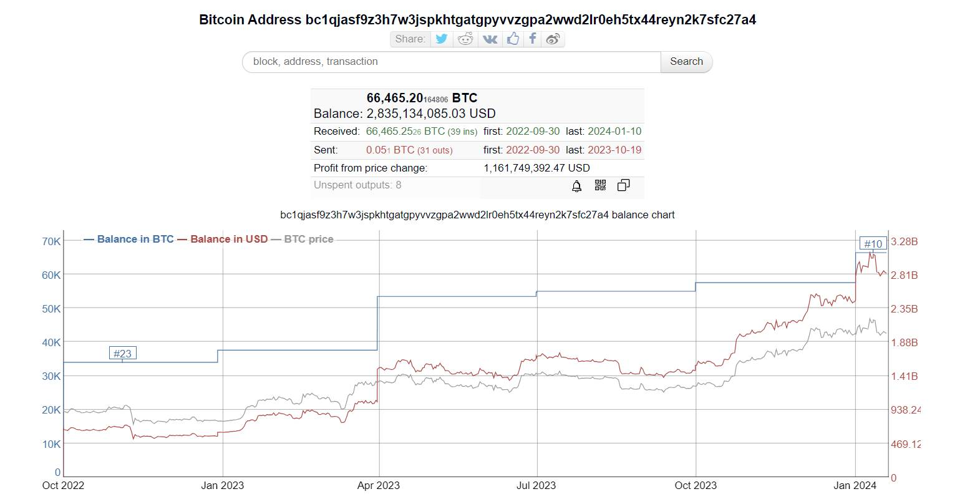Open first sent date 2022-09-30 in Sent row
The image size is (980, 499).
(x=533, y=150)
